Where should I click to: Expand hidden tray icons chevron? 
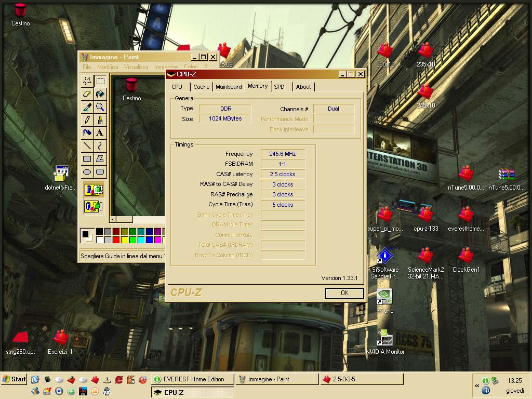[x=477, y=386]
